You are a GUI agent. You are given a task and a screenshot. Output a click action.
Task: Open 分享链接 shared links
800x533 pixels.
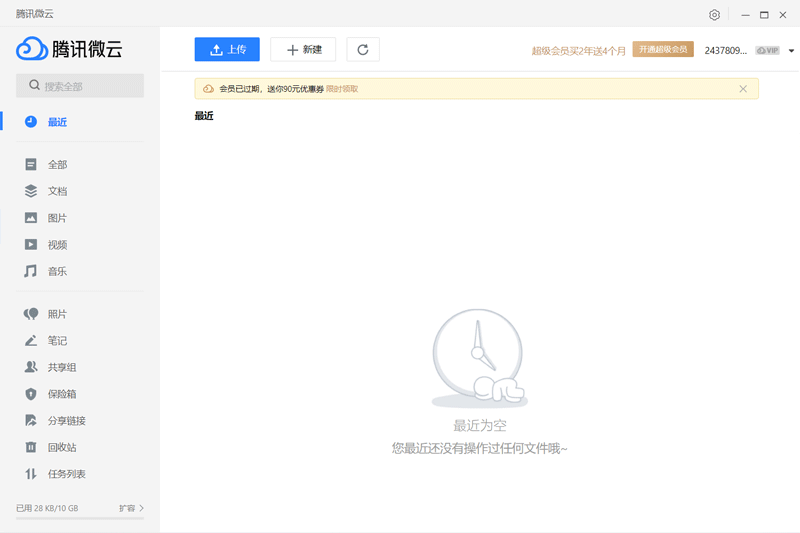(x=66, y=421)
